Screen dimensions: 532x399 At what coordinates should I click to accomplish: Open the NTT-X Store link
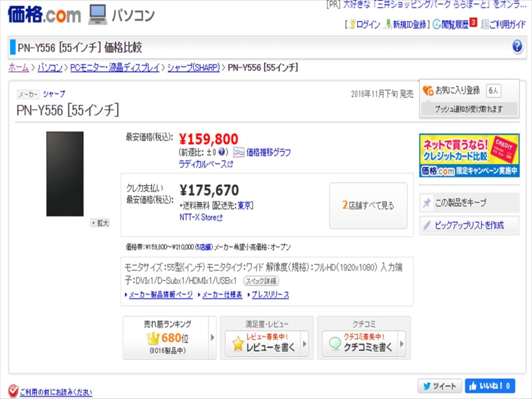[198, 218]
